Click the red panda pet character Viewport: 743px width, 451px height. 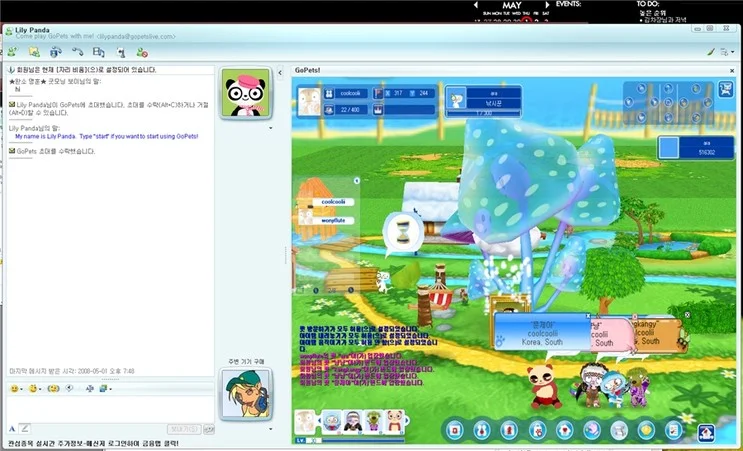click(x=544, y=386)
